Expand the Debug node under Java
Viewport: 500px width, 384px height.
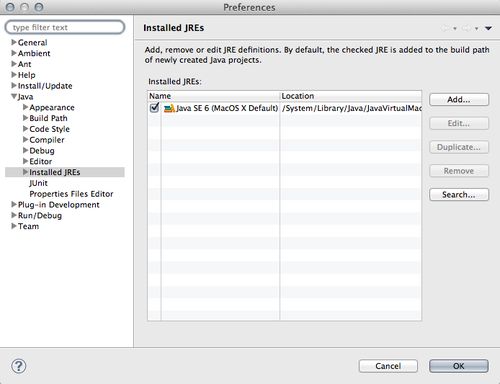coord(25,150)
